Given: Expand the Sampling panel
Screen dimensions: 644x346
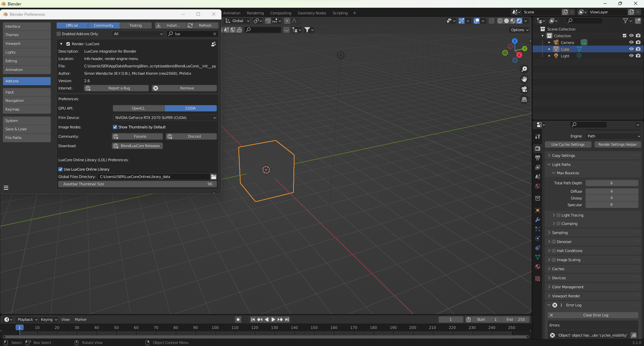Looking at the screenshot, I should click(x=560, y=233).
